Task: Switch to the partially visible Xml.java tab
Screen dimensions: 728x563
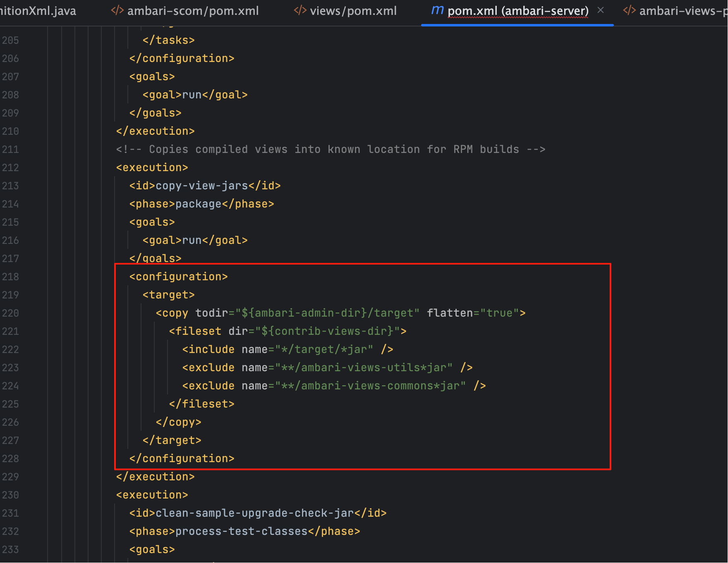Action: click(x=38, y=11)
